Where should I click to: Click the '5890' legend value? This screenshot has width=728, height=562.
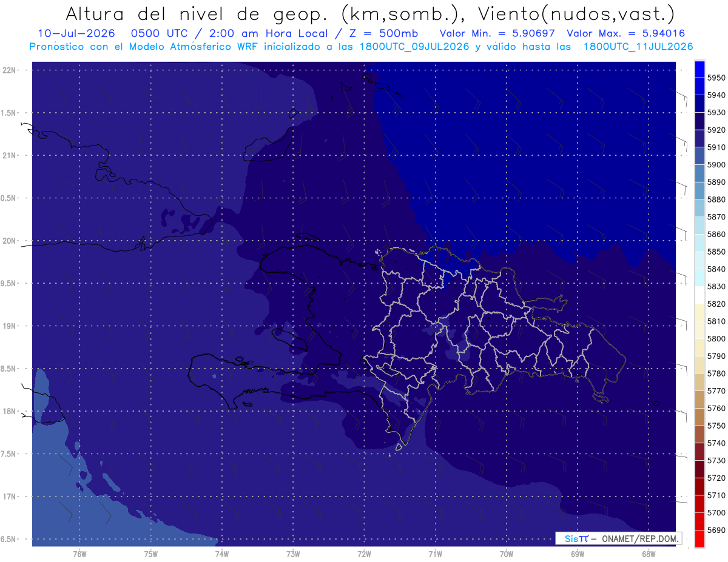point(716,182)
